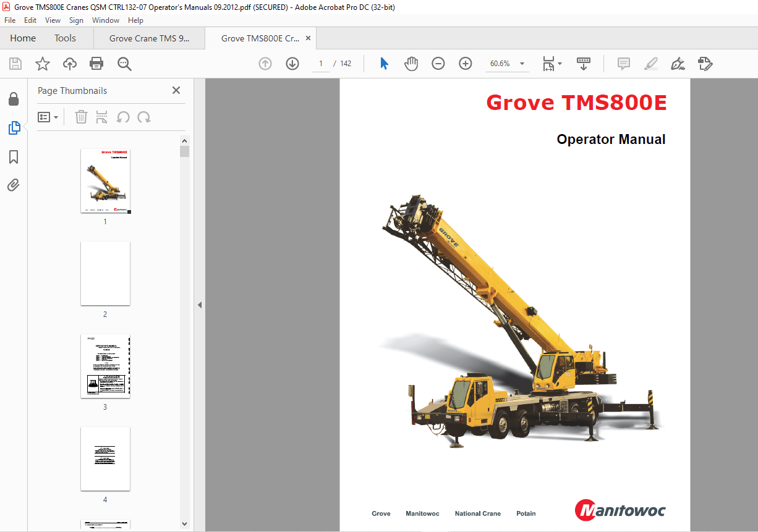This screenshot has width=758, height=532.
Task: Select the highlighter pen tool
Action: point(651,64)
